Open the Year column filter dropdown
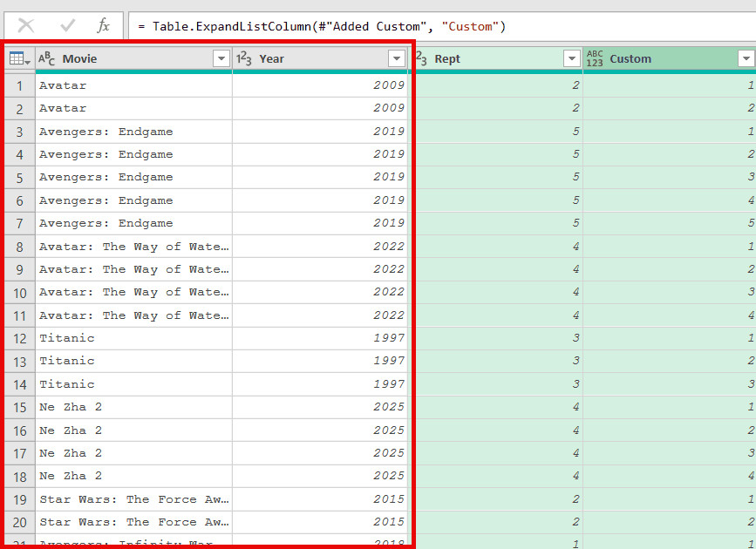Viewport: 756px width, 549px height. tap(397, 58)
